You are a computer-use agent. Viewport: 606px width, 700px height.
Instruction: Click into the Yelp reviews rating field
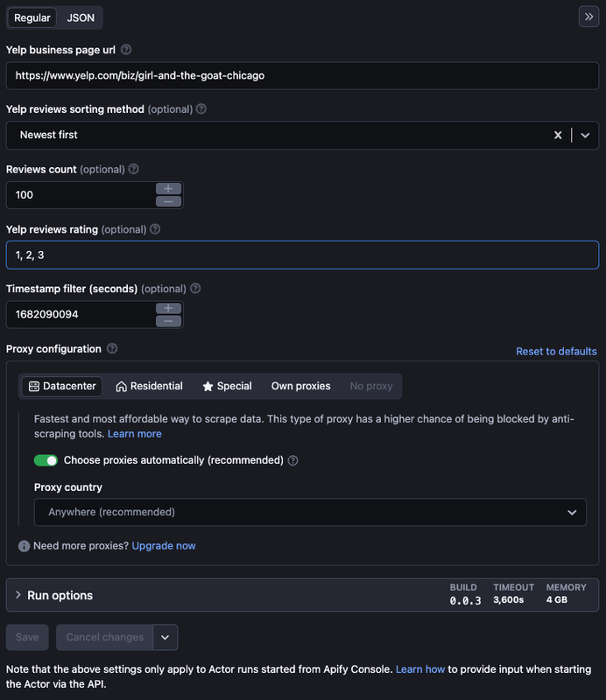coord(302,255)
